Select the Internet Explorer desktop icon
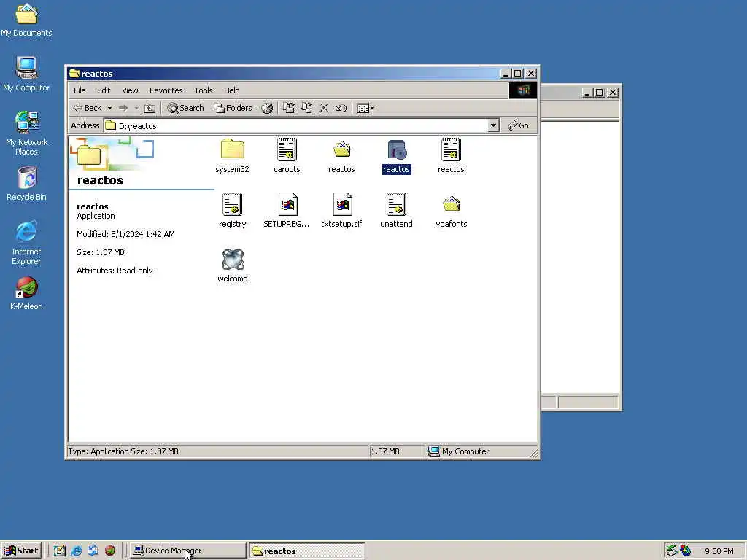 [27, 243]
